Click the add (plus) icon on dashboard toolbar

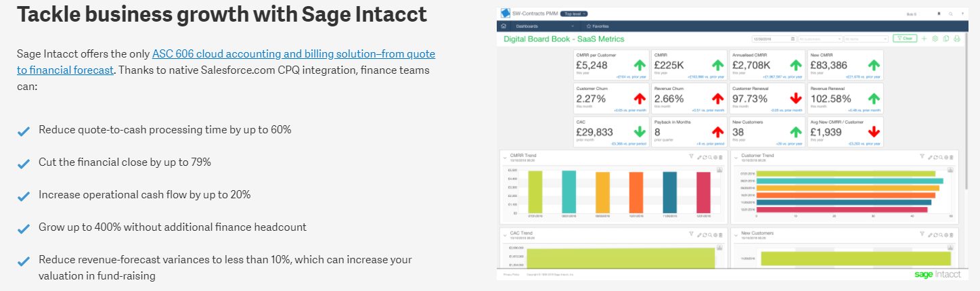tap(924, 39)
